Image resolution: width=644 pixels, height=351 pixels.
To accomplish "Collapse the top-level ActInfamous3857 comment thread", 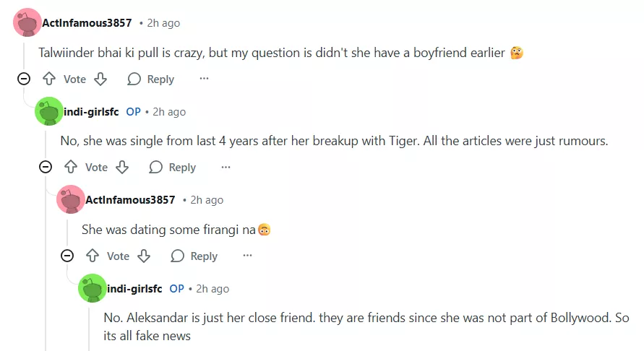I will (24, 79).
